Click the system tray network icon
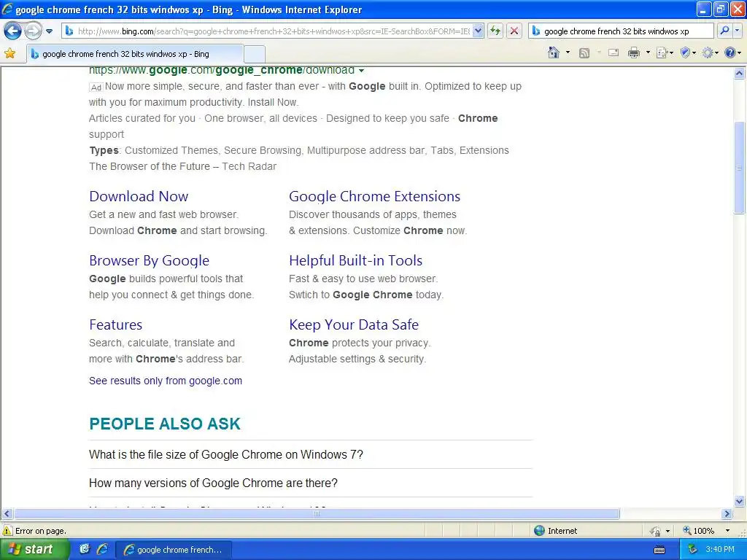This screenshot has width=747, height=560. (692, 550)
